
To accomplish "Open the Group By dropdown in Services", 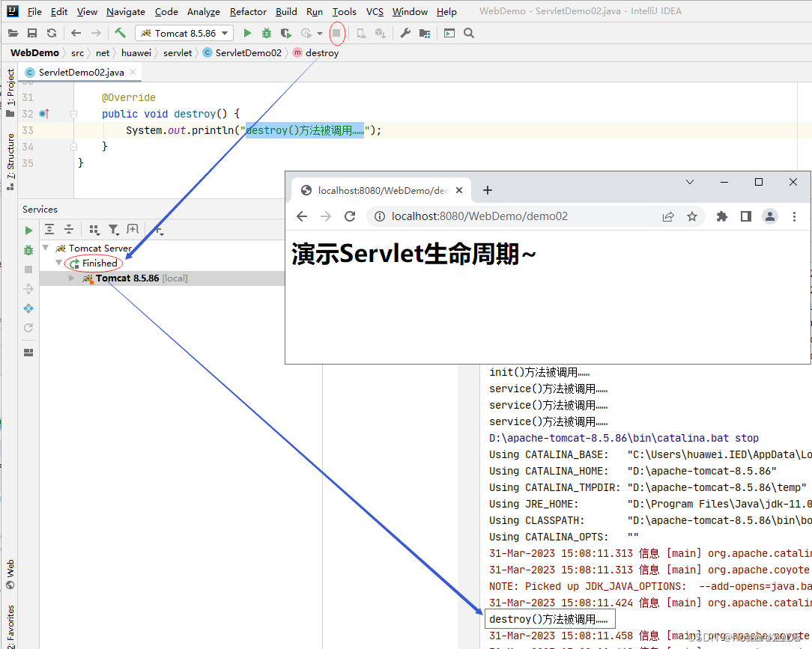I will tap(94, 229).
